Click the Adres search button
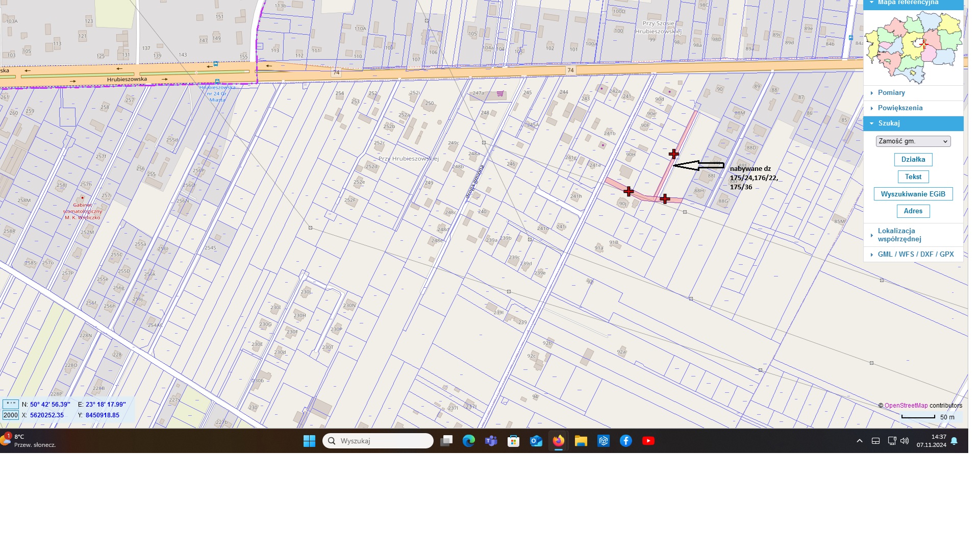Image resolution: width=980 pixels, height=552 pixels. 913,211
